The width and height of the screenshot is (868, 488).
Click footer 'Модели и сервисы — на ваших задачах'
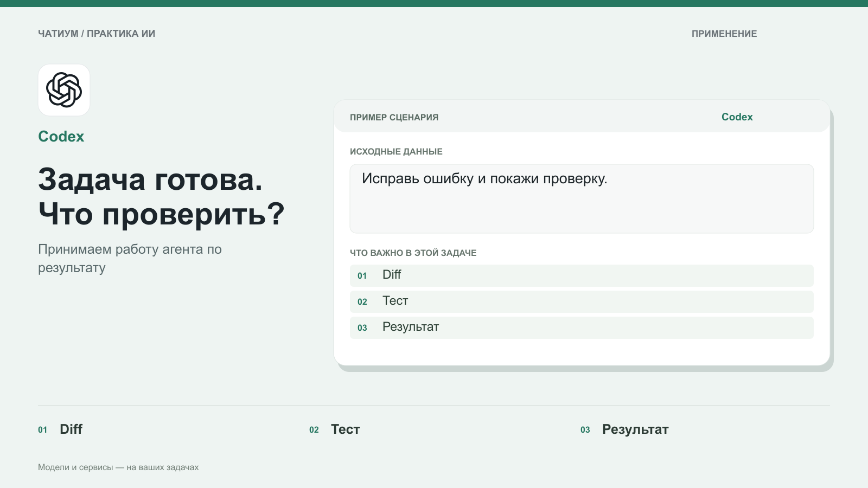[x=118, y=467]
